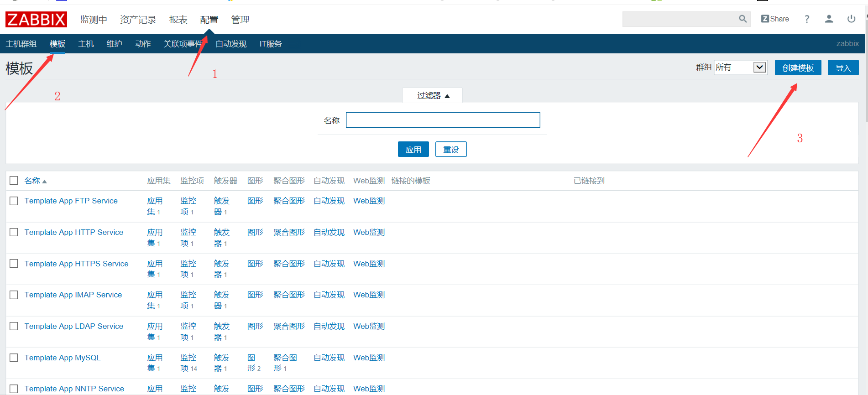Collapse the 过滤器 filter panel
The image size is (868, 395).
coord(433,95)
